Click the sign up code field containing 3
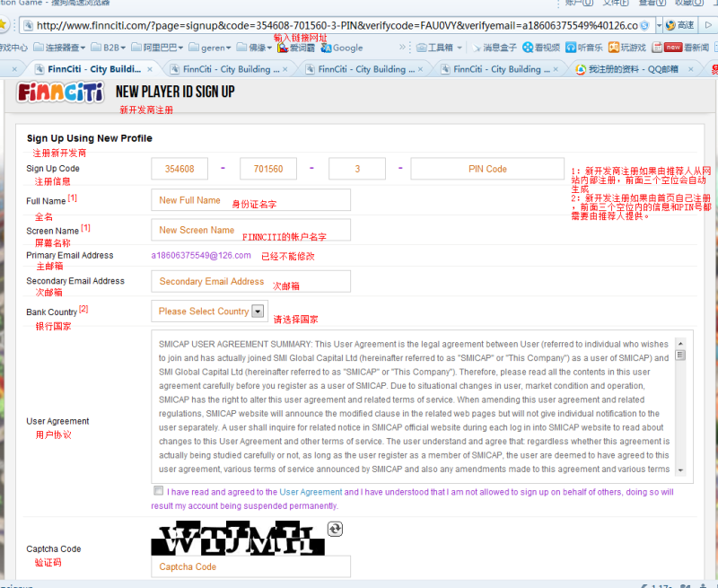 [x=357, y=169]
